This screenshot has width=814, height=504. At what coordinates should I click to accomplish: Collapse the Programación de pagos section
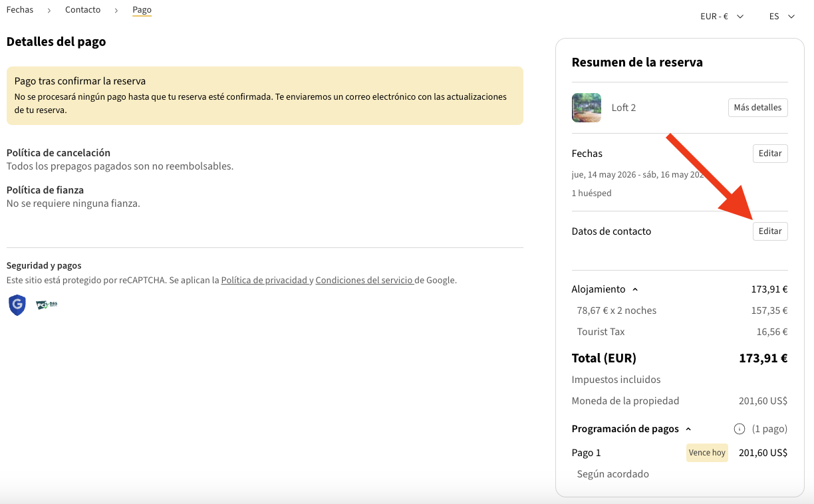coord(688,430)
